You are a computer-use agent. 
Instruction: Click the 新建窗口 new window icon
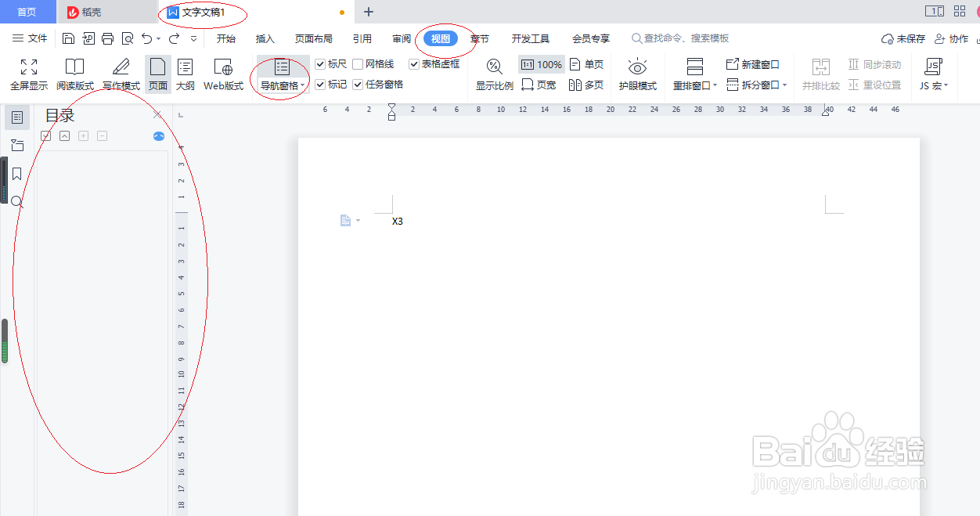tap(751, 64)
